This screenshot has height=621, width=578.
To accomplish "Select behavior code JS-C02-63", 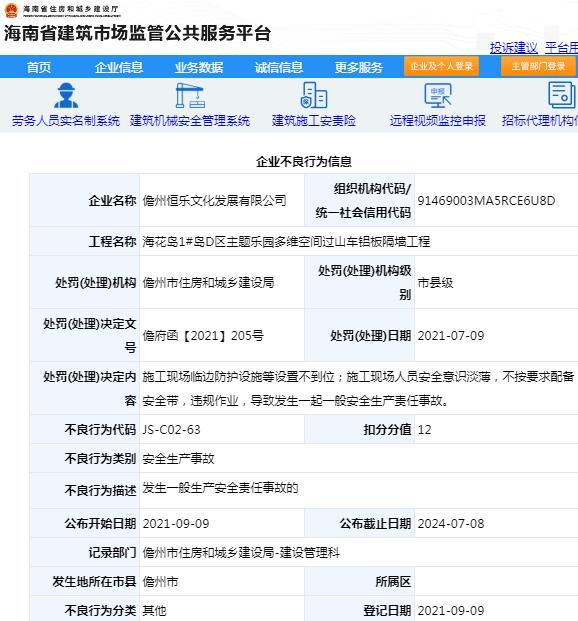I will pos(172,430).
